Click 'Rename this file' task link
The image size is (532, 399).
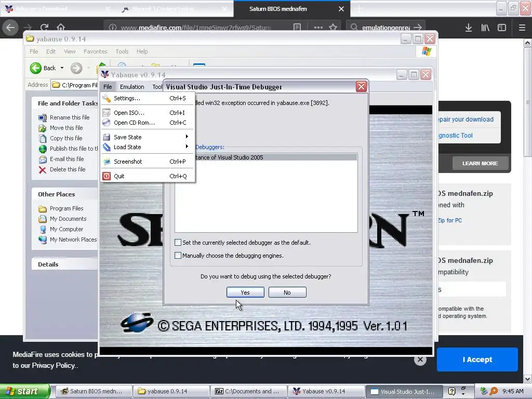(x=70, y=117)
